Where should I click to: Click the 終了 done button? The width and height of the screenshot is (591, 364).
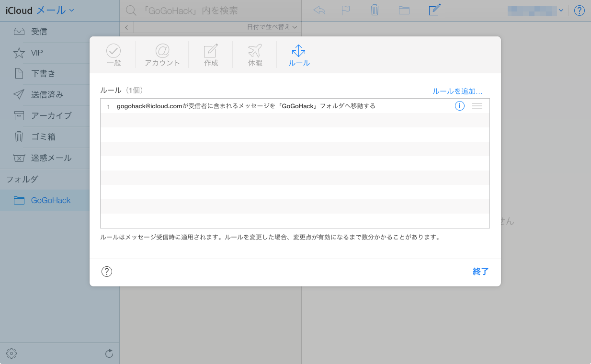pos(480,272)
